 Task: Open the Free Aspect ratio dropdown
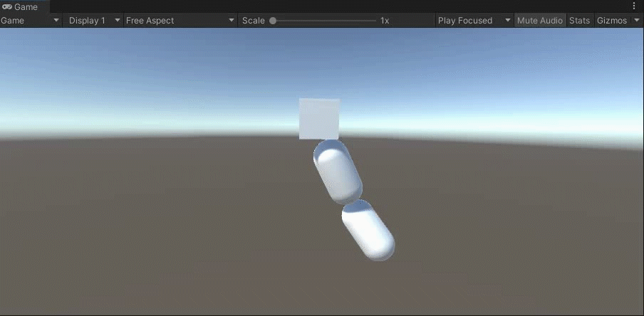[x=180, y=21]
